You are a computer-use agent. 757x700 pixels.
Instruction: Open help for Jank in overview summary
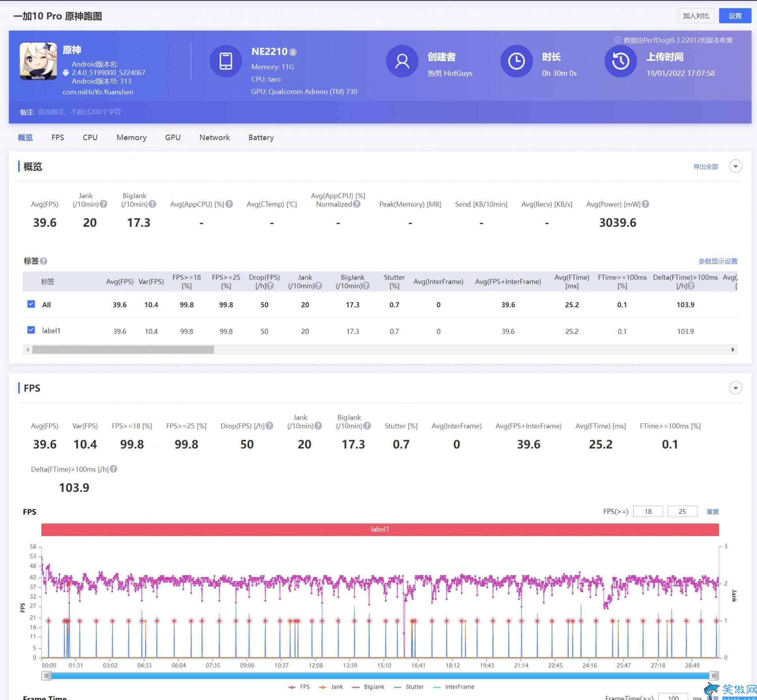103,204
